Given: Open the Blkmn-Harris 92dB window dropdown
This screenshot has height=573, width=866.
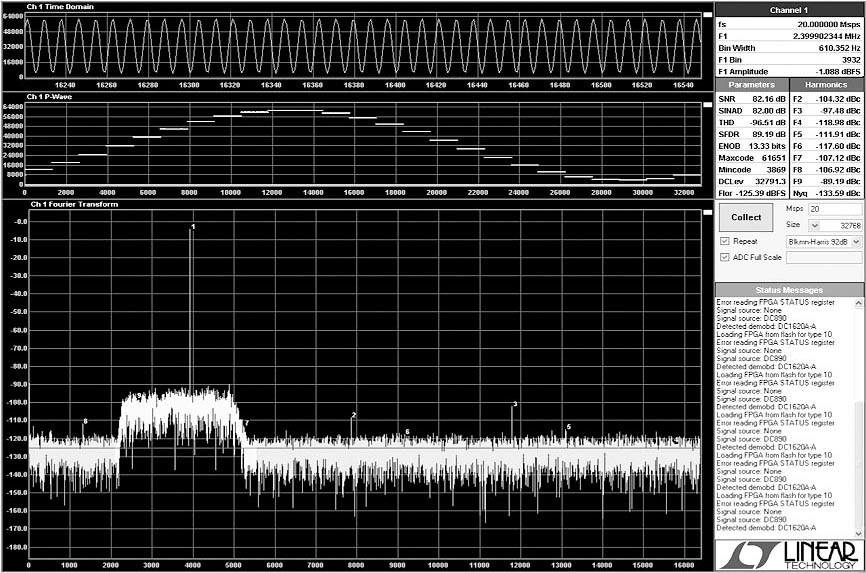Looking at the screenshot, I should click(856, 242).
